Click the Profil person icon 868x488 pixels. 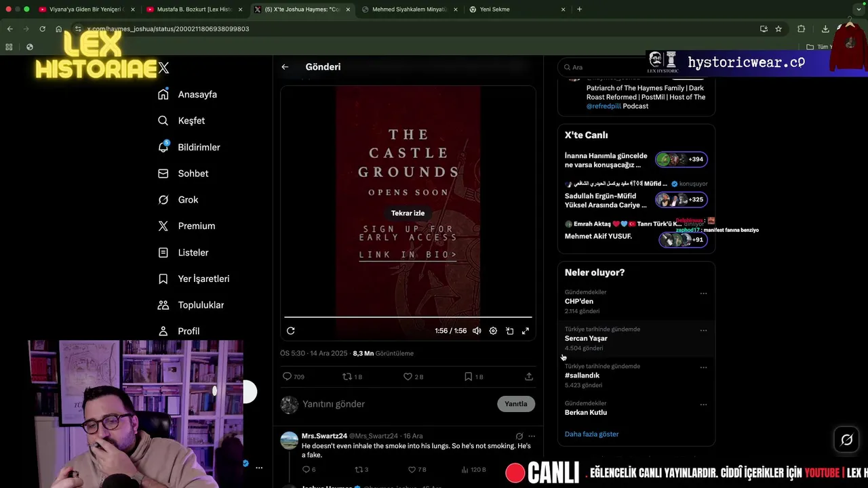point(163,331)
